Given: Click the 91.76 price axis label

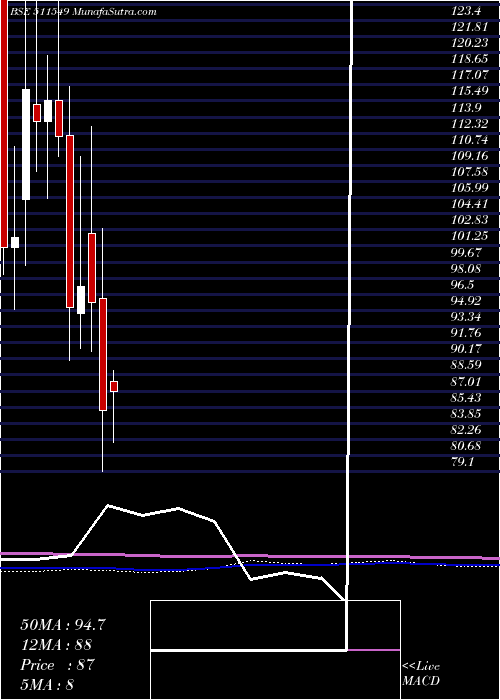Looking at the screenshot, I should (467, 333).
